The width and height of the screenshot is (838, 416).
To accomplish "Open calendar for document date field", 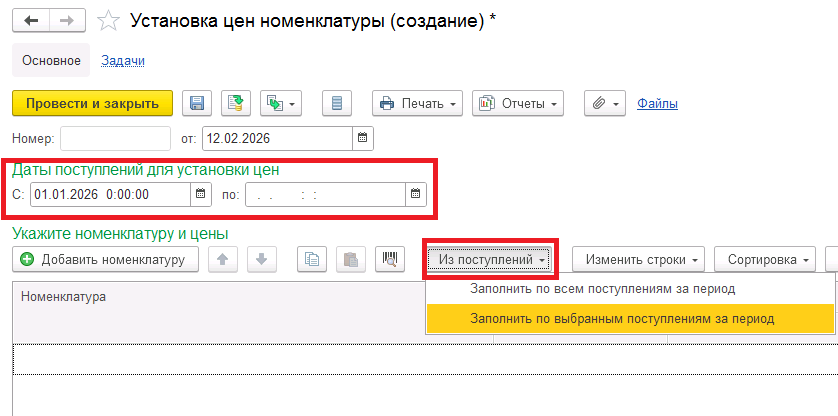I will point(363,139).
